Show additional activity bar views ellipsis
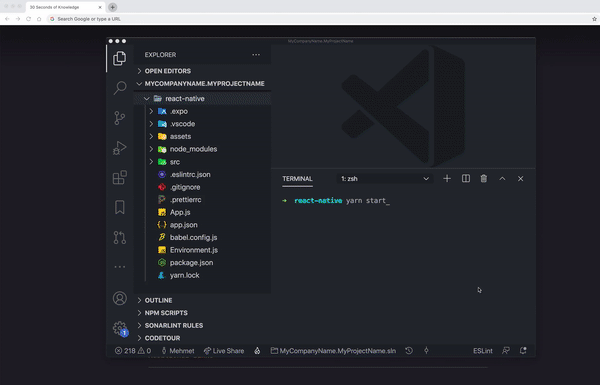This screenshot has height=385, width=600. point(119,267)
